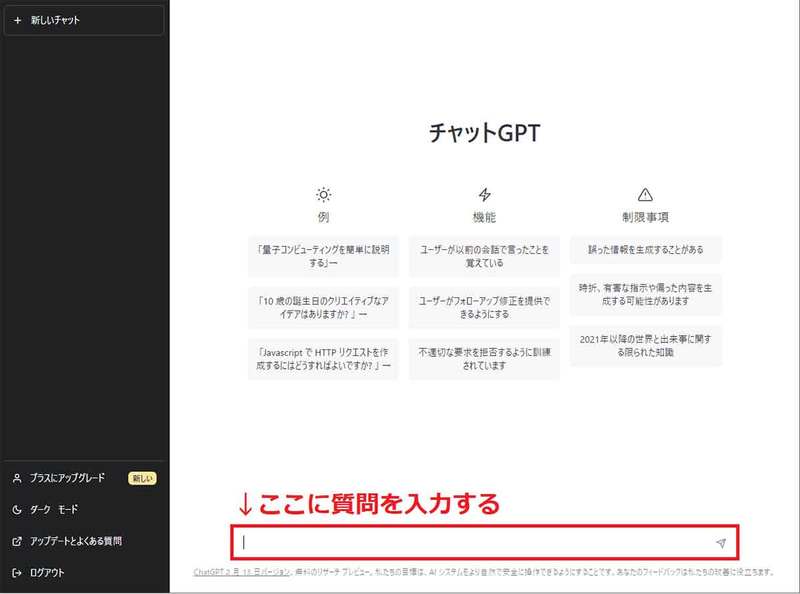Toggle ダーク モード
The width and height of the screenshot is (800, 594).
point(84,509)
